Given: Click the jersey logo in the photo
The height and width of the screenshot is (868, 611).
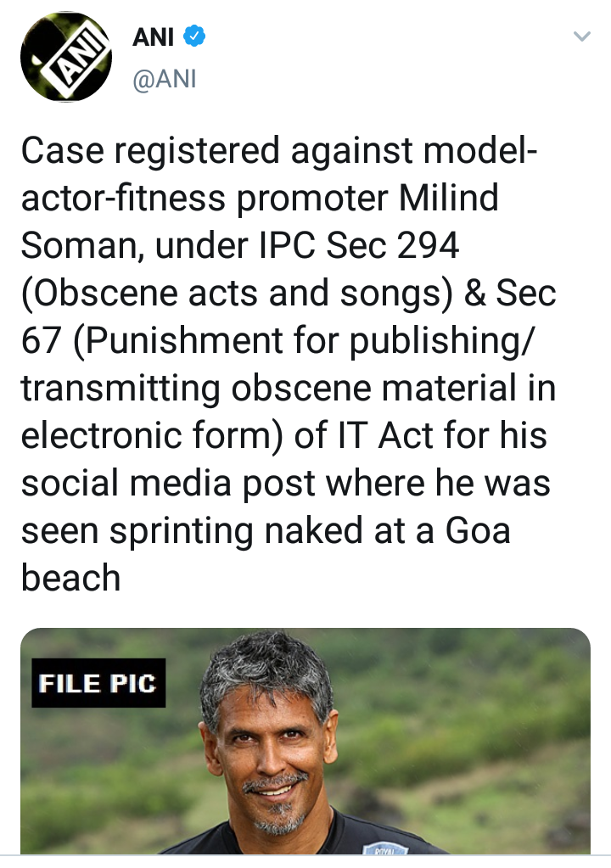Looking at the screenshot, I should 385,848.
